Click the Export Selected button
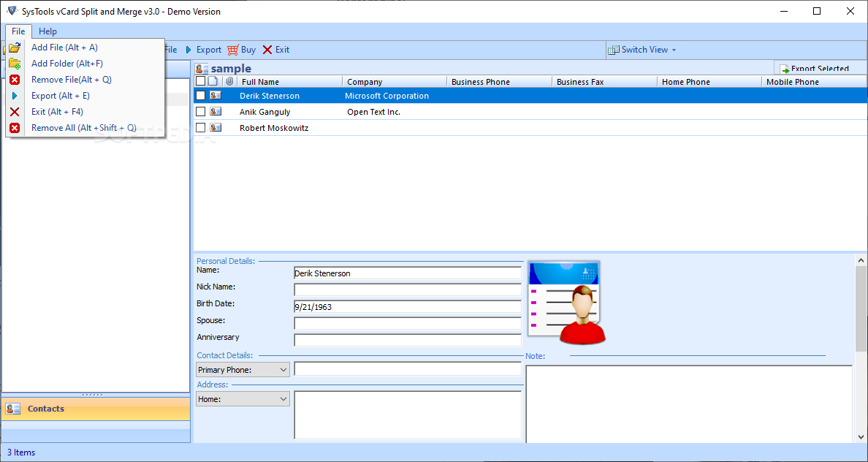The width and height of the screenshot is (868, 462). click(820, 68)
